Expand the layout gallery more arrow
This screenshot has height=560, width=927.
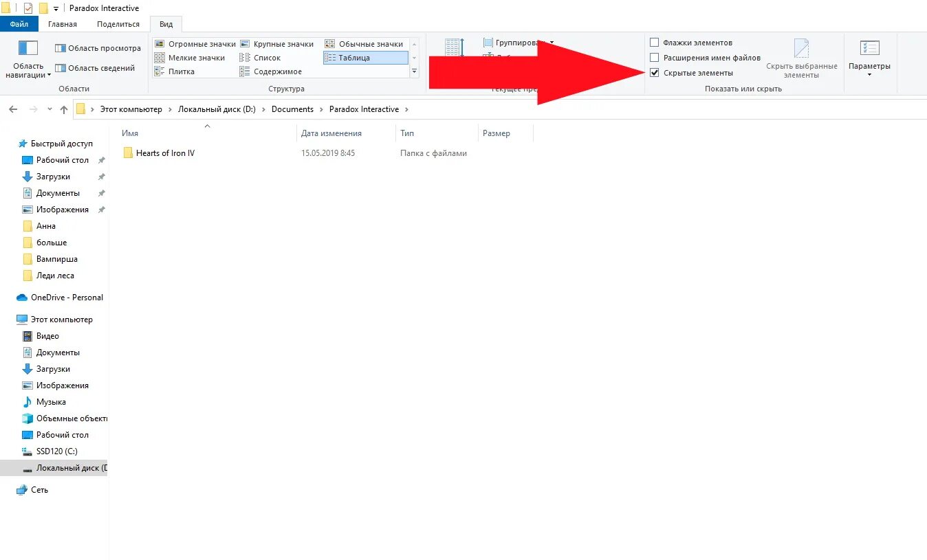[414, 71]
